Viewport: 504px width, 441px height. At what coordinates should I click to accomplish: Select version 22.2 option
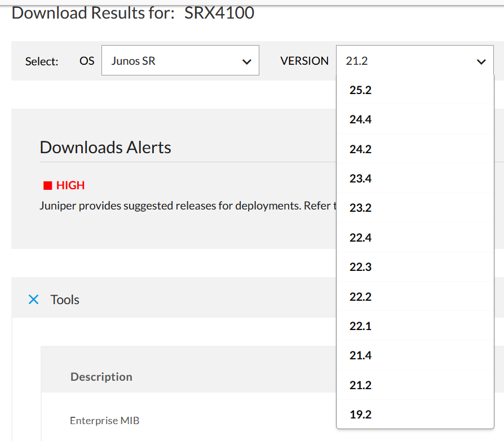[414, 296]
